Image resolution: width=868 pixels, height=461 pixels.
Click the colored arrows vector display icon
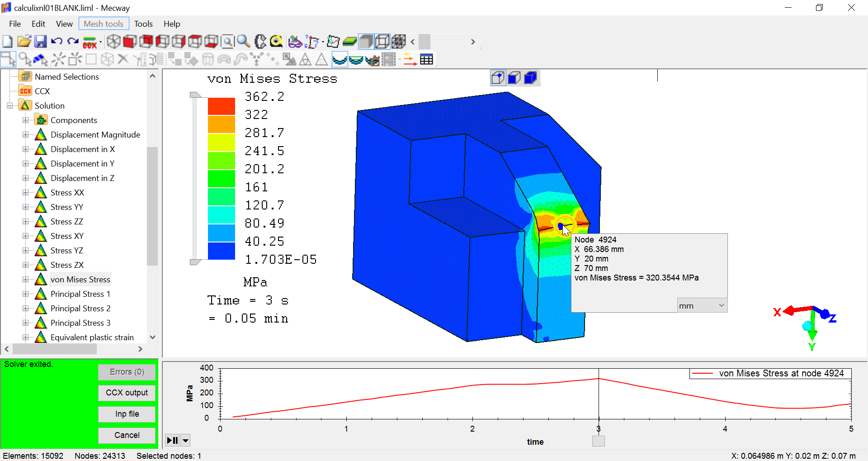point(410,59)
